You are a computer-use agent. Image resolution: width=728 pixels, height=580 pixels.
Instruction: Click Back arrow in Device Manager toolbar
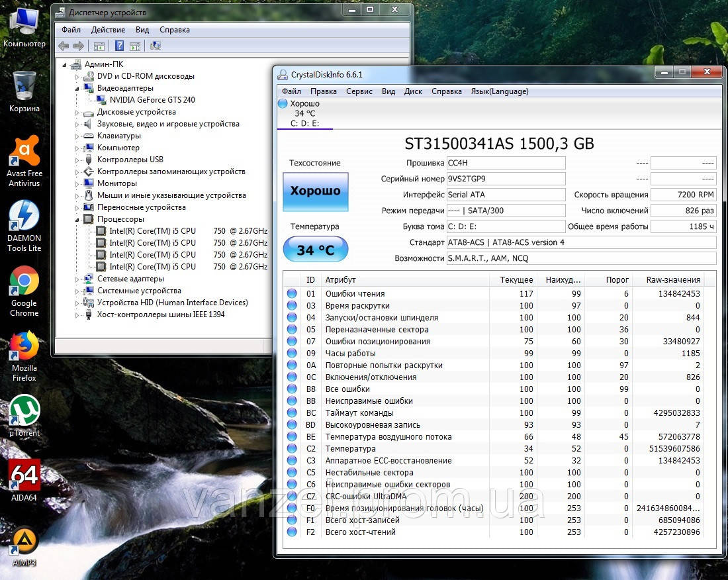click(64, 46)
